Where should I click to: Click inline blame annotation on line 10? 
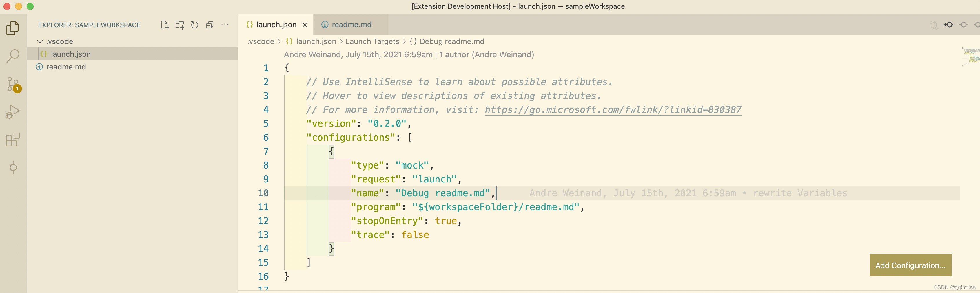pyautogui.click(x=688, y=193)
